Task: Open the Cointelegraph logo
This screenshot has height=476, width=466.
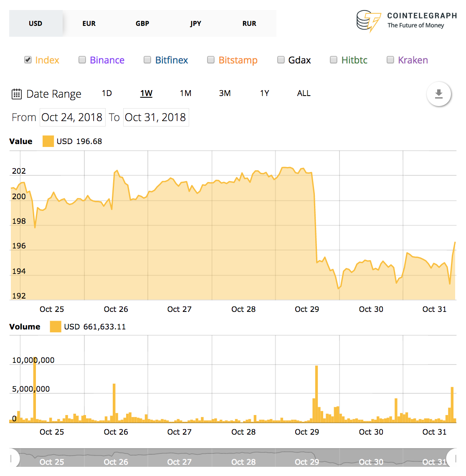Action: point(407,21)
